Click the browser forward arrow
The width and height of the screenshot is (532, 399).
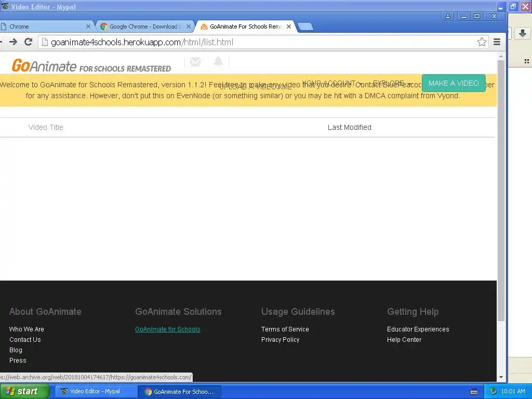click(x=13, y=42)
